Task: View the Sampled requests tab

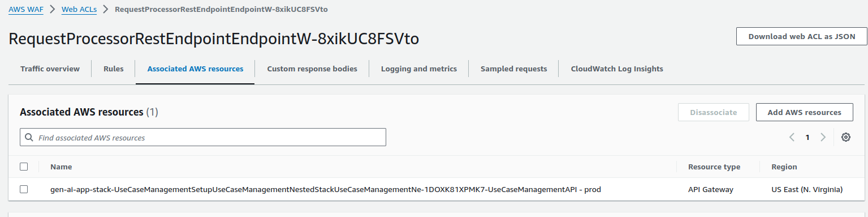Action: click(514, 69)
